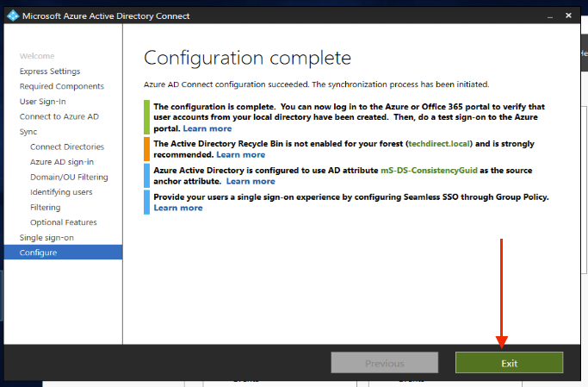Click the Azure AD Connect title bar icon
Image resolution: width=588 pixels, height=387 pixels.
[13, 16]
